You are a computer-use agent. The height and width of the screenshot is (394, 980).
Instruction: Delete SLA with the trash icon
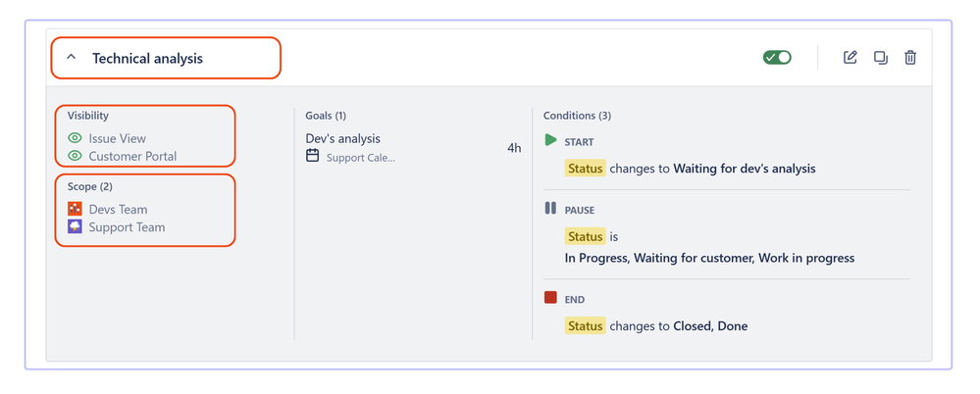click(910, 58)
